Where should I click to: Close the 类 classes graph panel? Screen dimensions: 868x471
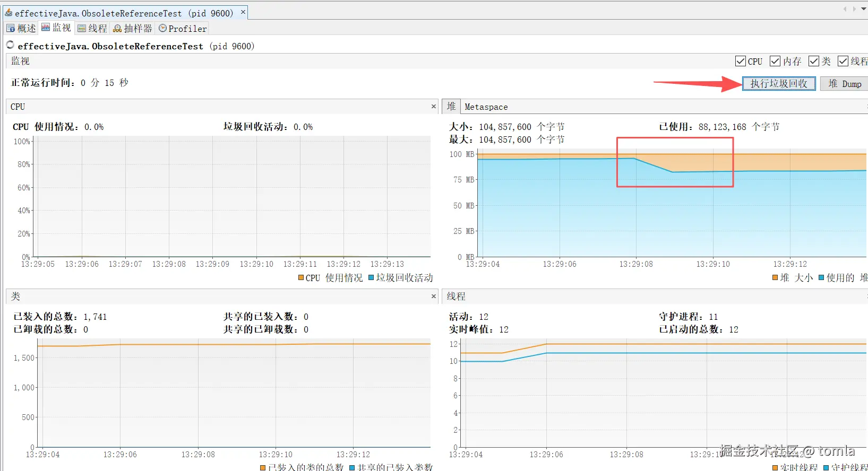(x=434, y=296)
